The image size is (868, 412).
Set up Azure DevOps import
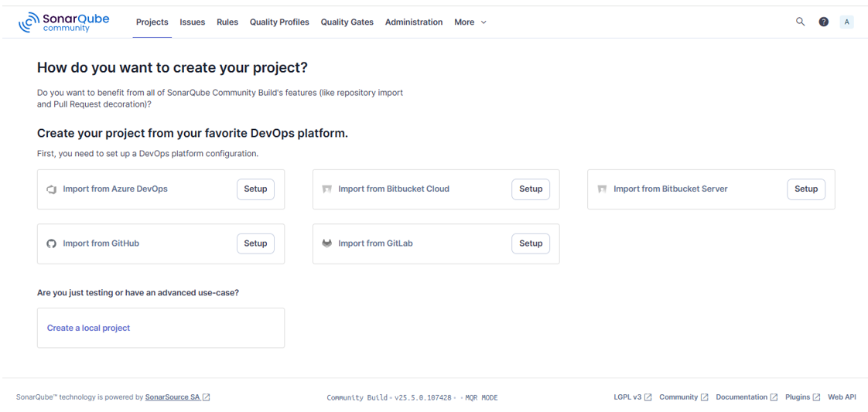click(x=256, y=189)
